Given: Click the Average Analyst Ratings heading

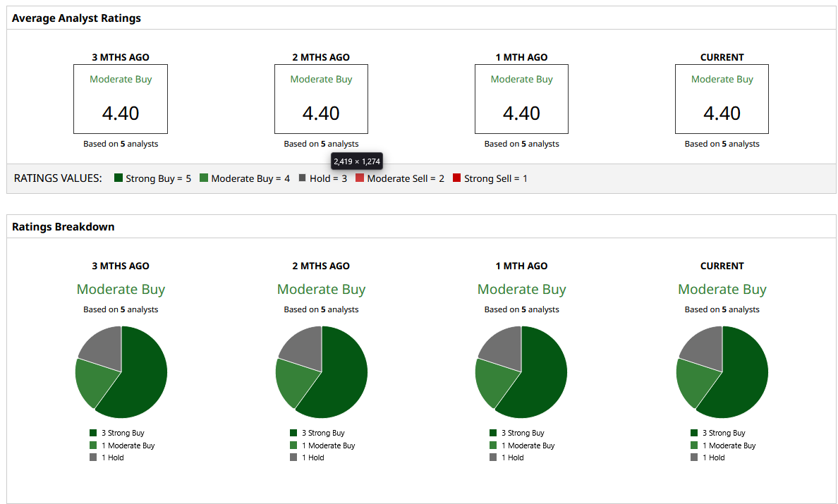Looking at the screenshot, I should (76, 18).
